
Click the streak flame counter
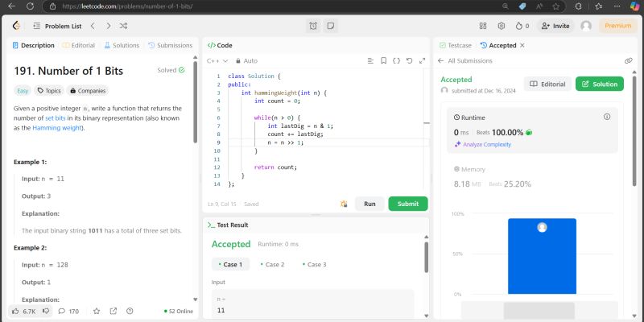(x=522, y=26)
